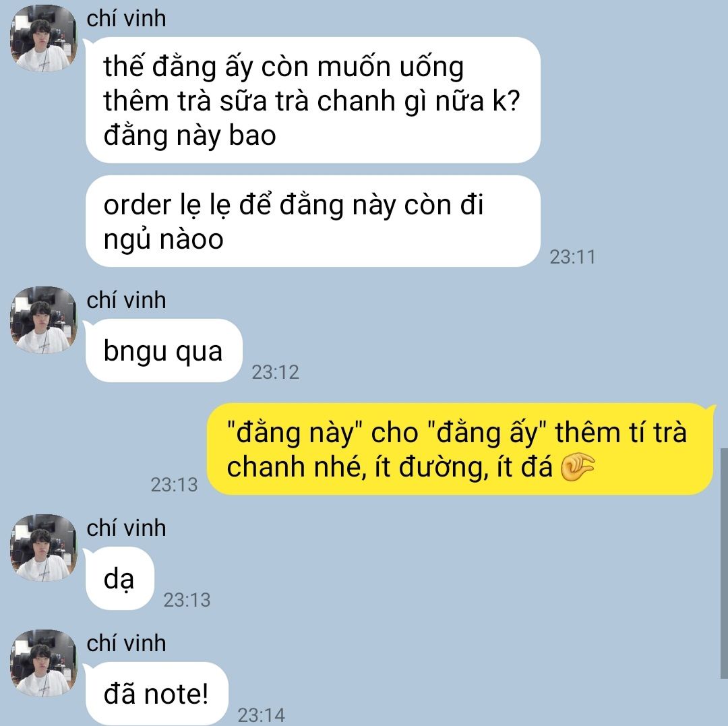Click the 23:12 timestamp next to 'bngu qua'
This screenshot has width=728, height=726.
pos(275,372)
